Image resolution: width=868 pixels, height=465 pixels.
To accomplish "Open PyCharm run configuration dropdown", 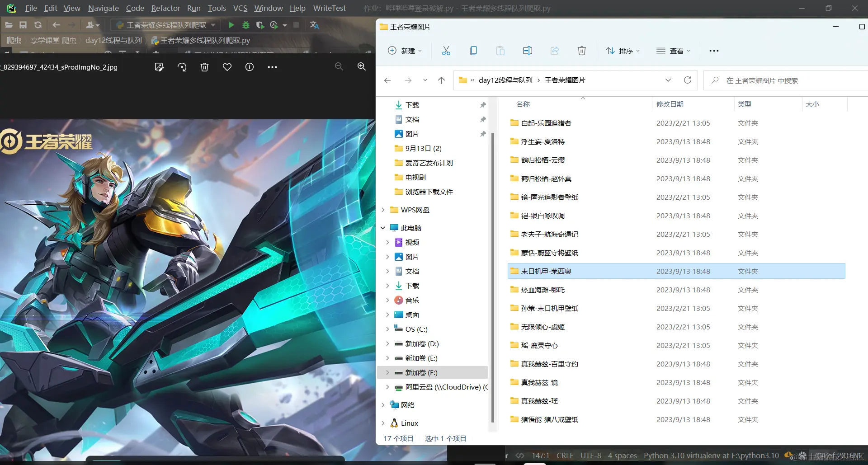I will point(166,25).
